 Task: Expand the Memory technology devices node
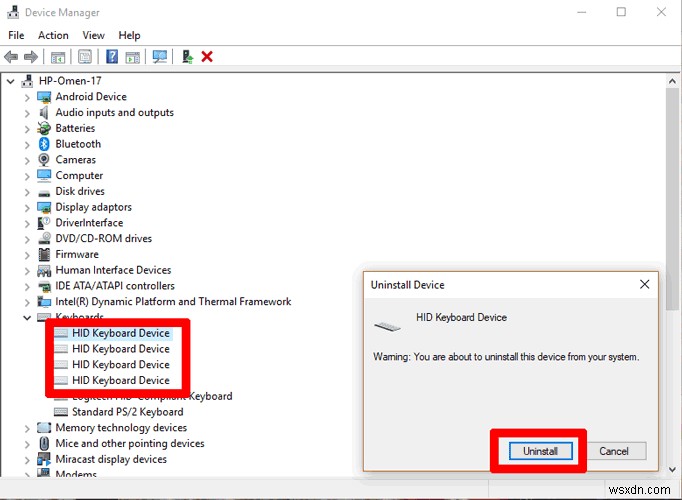pos(27,428)
